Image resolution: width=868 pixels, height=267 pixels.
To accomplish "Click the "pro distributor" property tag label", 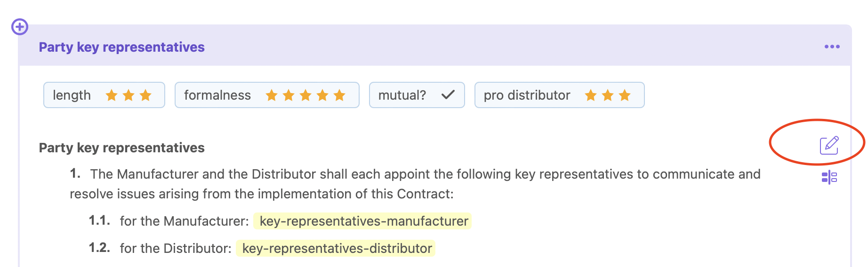I will tap(527, 95).
